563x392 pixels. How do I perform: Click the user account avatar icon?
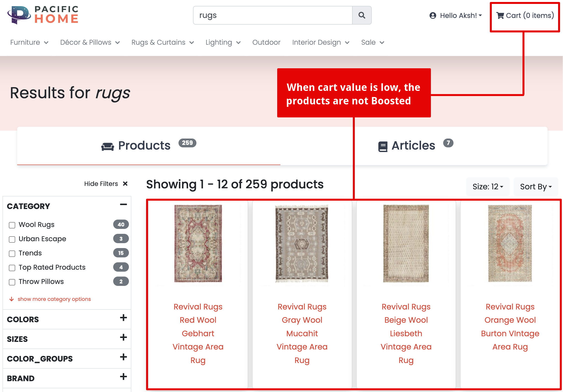pos(433,15)
